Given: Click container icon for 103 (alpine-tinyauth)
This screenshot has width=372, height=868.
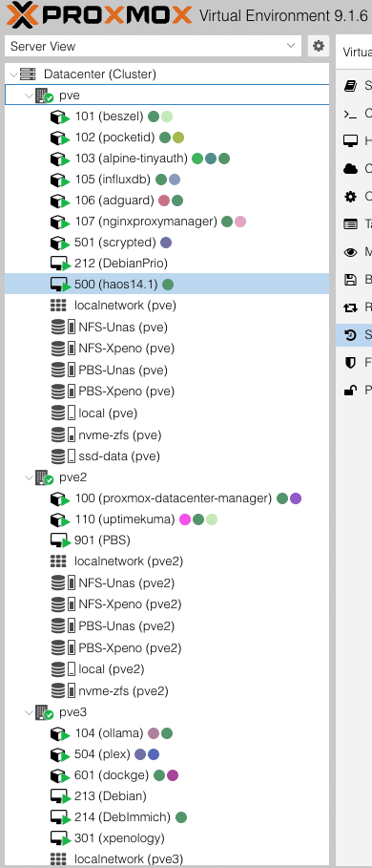Looking at the screenshot, I should pos(59,159).
